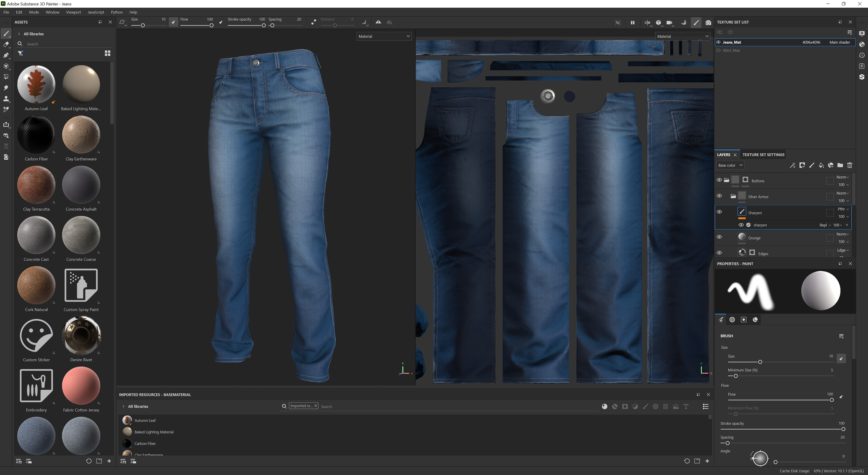This screenshot has height=475, width=868.
Task: Click the camera render icon
Action: tap(708, 23)
